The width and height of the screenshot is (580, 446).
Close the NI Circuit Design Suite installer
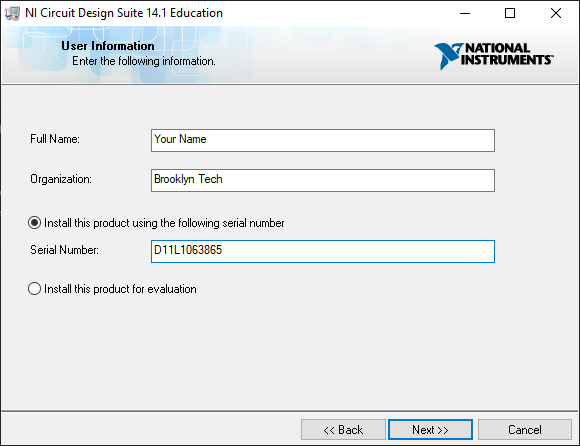556,13
